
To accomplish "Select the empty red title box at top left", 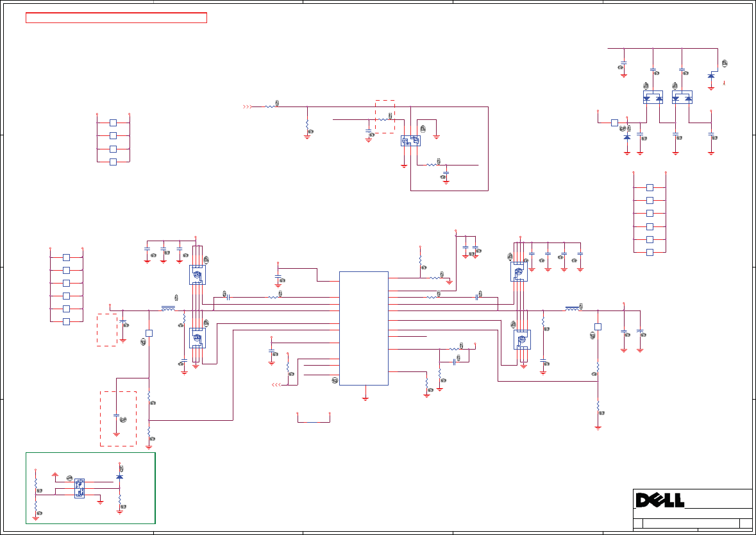I will tap(116, 18).
